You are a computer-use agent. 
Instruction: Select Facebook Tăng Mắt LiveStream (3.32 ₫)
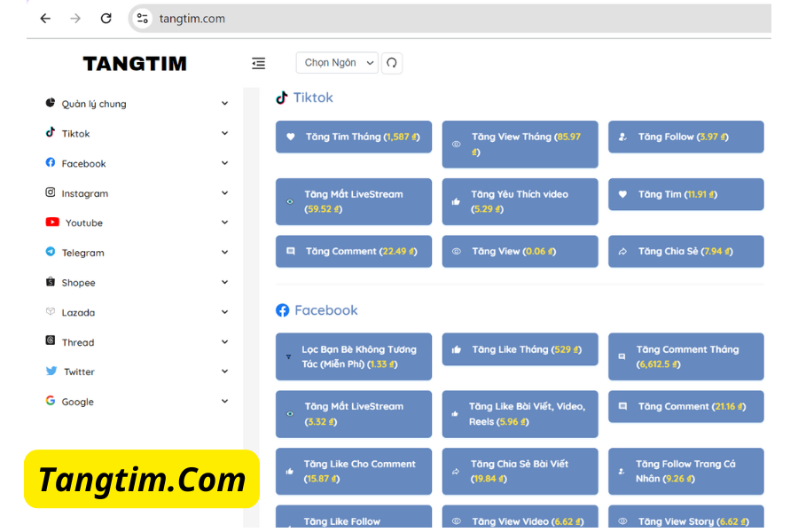(354, 414)
